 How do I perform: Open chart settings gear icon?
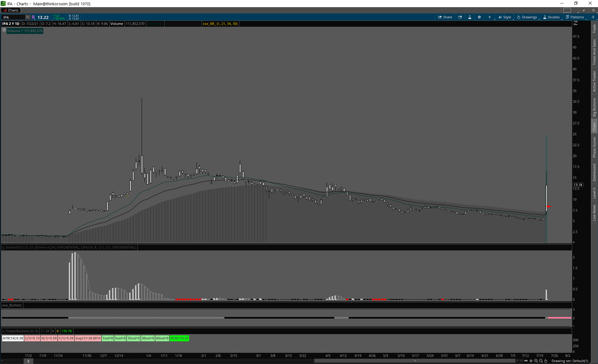(479, 17)
